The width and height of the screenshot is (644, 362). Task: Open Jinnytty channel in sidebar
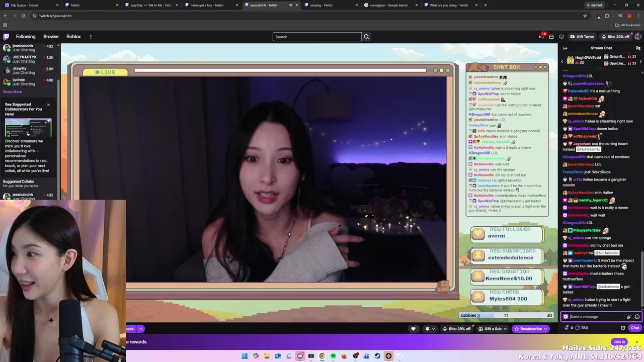coord(28,70)
